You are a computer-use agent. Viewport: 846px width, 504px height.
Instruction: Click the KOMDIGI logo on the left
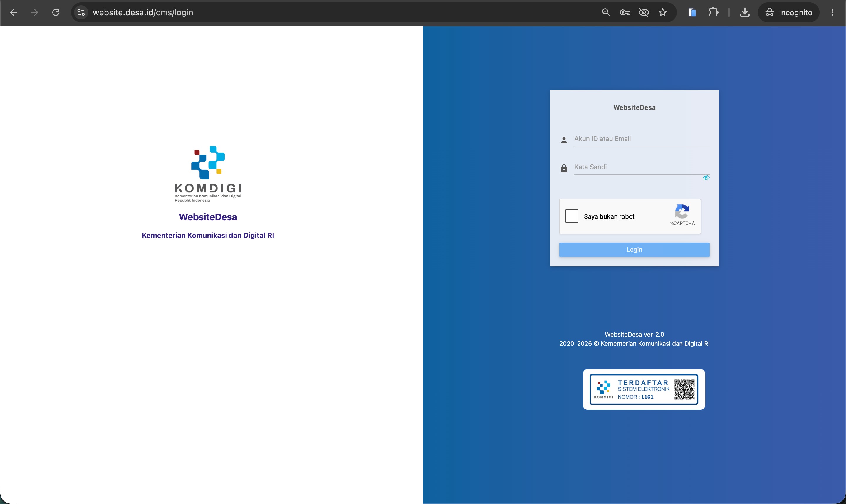tap(208, 174)
